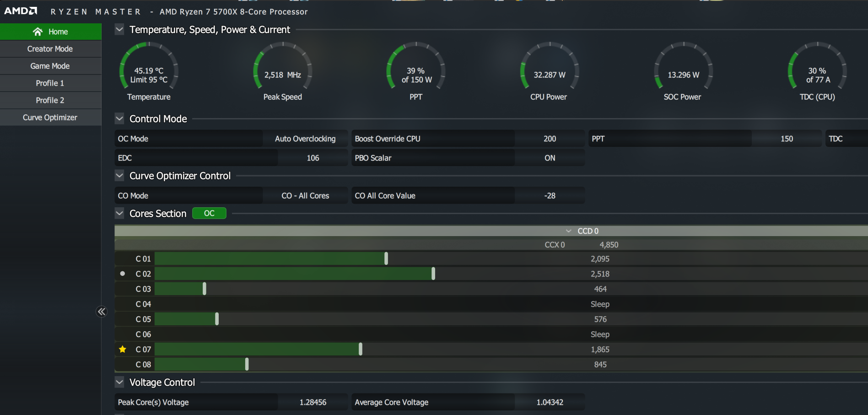This screenshot has height=415, width=868.
Task: Click the EDC value 106
Action: (x=313, y=158)
